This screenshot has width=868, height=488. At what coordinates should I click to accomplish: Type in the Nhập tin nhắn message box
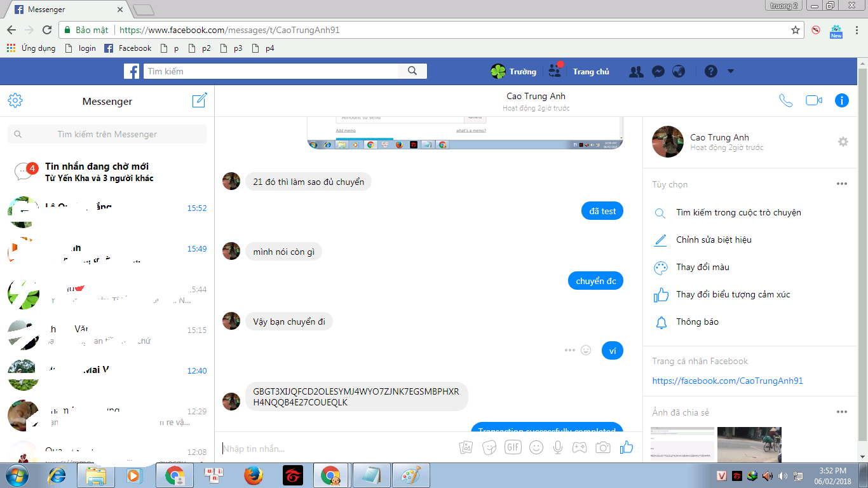(337, 449)
